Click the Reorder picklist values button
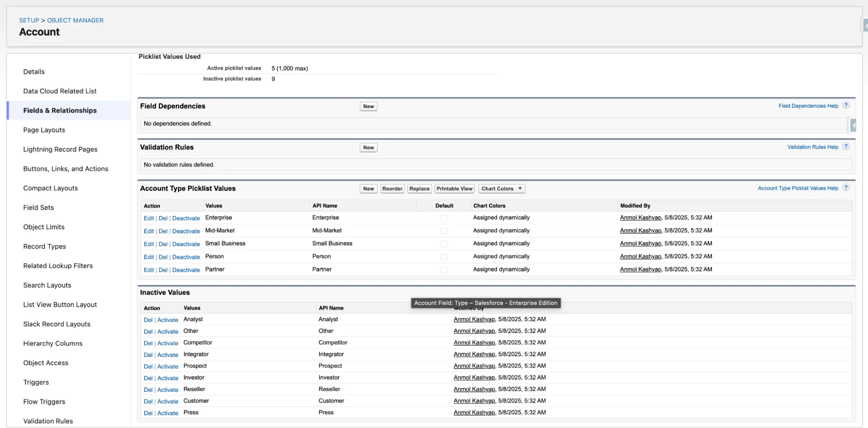This screenshot has height=428, width=868. click(x=392, y=189)
